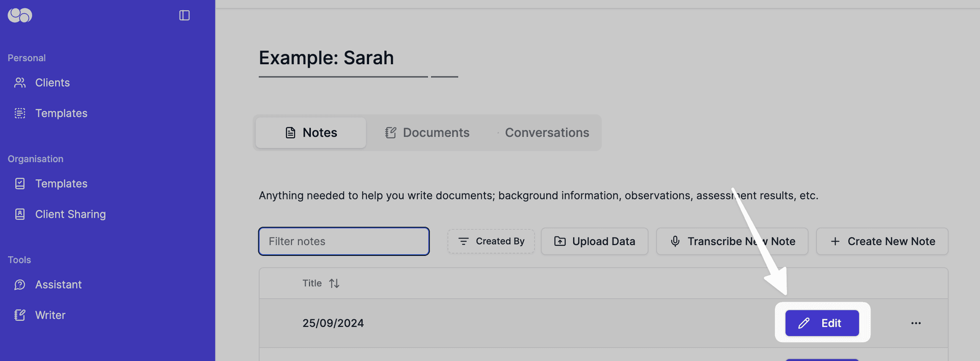Open the Created By filter dropdown
980x361 pixels.
coord(491,241)
